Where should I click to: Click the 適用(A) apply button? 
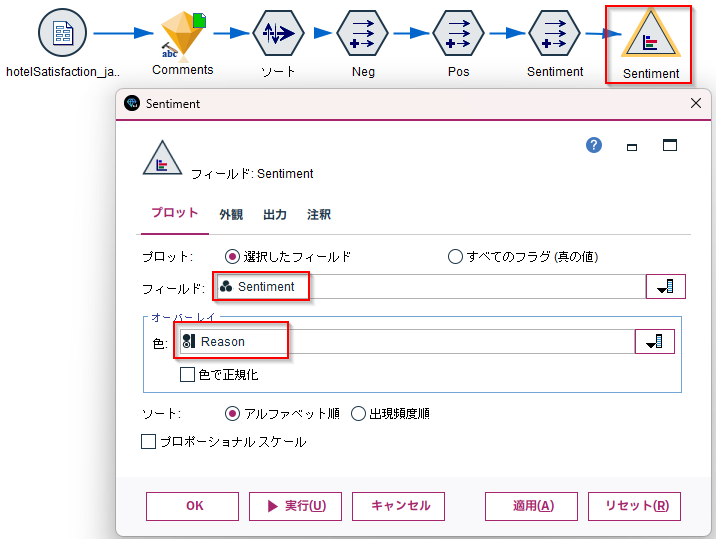tap(531, 506)
